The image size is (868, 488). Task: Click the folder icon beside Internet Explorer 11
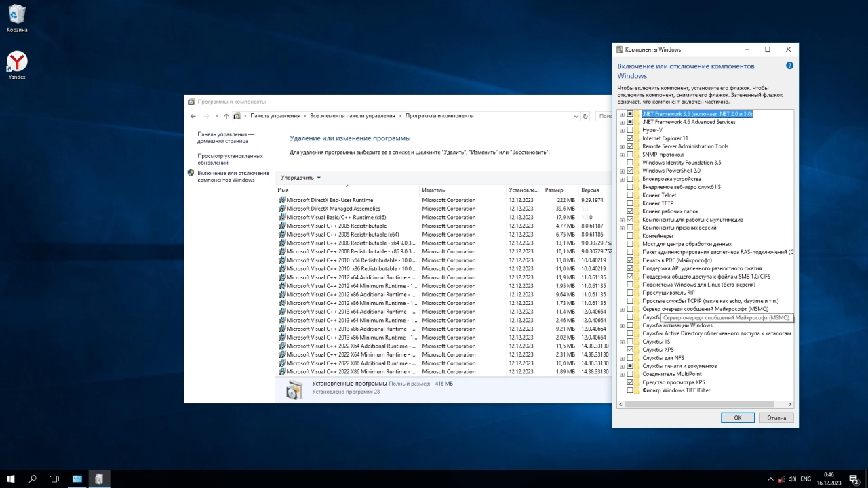638,138
